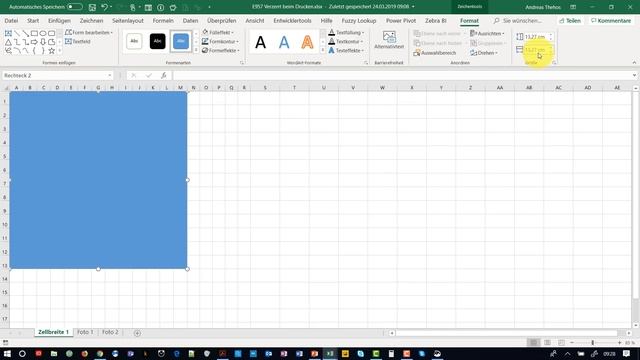Click the insert function fx icon

click(163, 76)
